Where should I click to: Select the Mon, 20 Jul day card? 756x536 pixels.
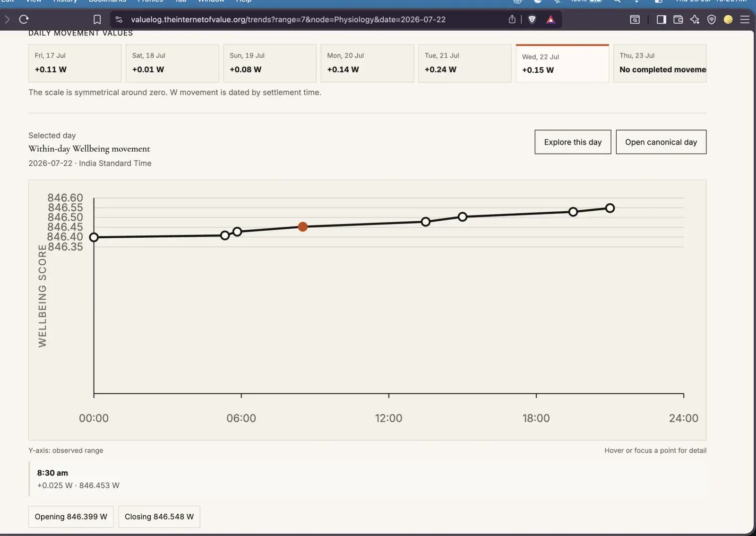pos(367,63)
